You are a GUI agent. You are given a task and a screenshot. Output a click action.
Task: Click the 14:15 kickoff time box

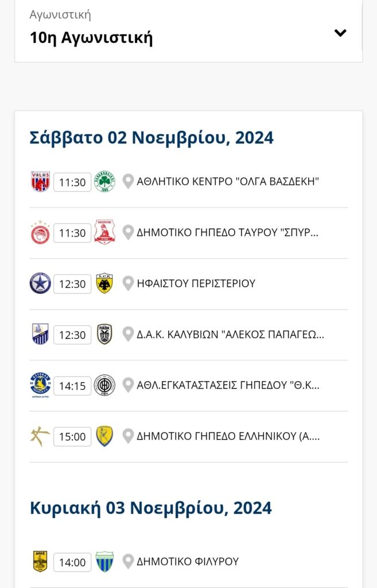[72, 386]
